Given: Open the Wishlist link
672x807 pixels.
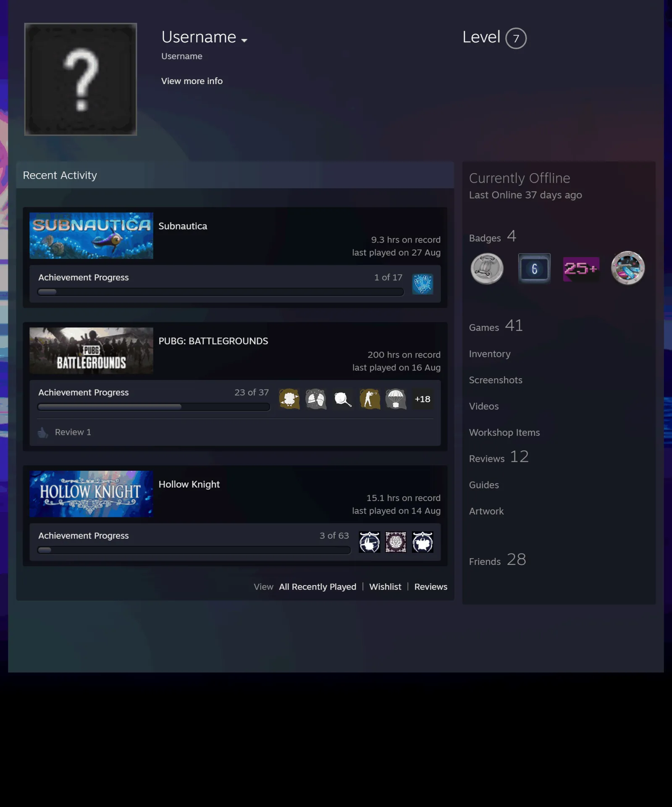Looking at the screenshot, I should (385, 587).
